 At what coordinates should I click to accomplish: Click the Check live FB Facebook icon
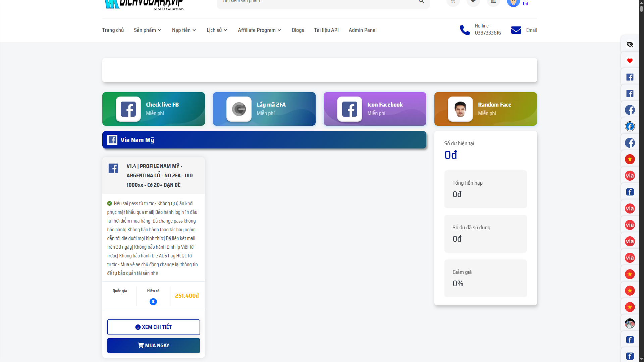[128, 109]
